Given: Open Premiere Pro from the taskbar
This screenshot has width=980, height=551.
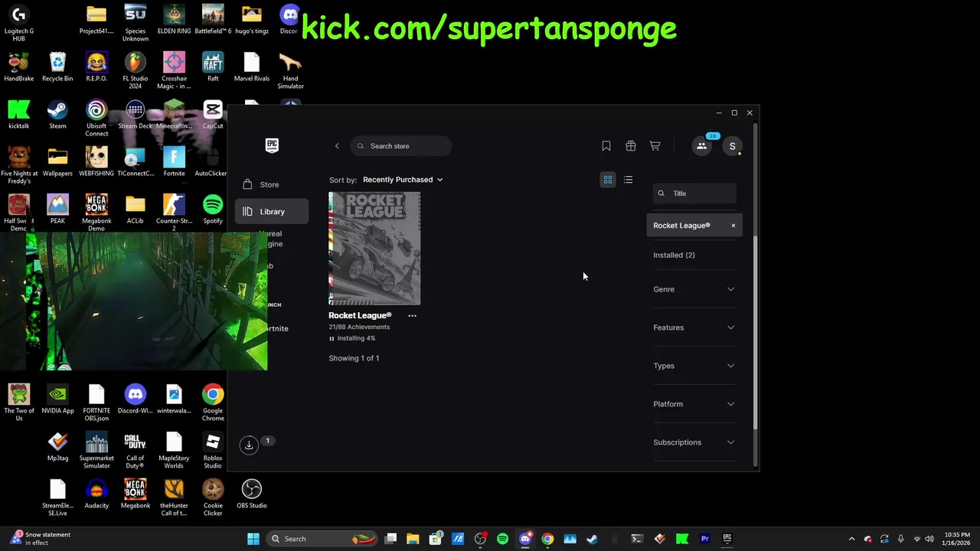Looking at the screenshot, I should (705, 539).
